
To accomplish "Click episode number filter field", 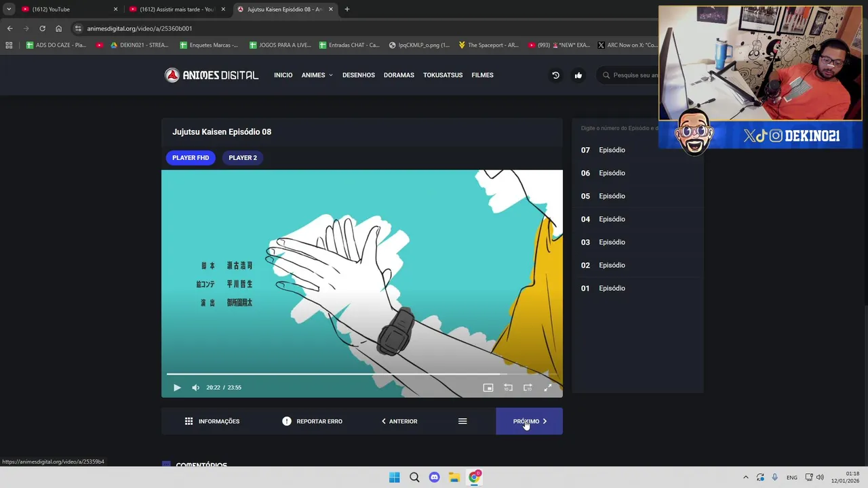I will 619,128.
